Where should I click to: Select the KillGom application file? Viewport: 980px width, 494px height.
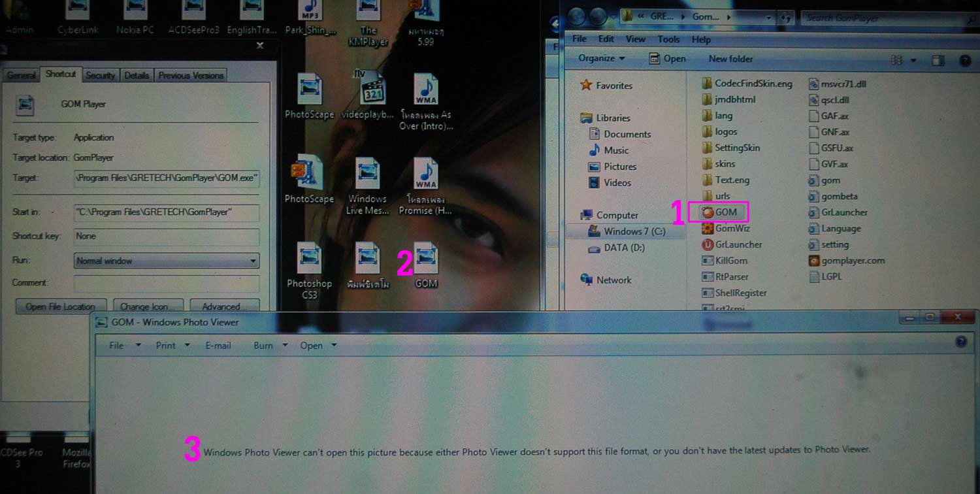click(725, 261)
